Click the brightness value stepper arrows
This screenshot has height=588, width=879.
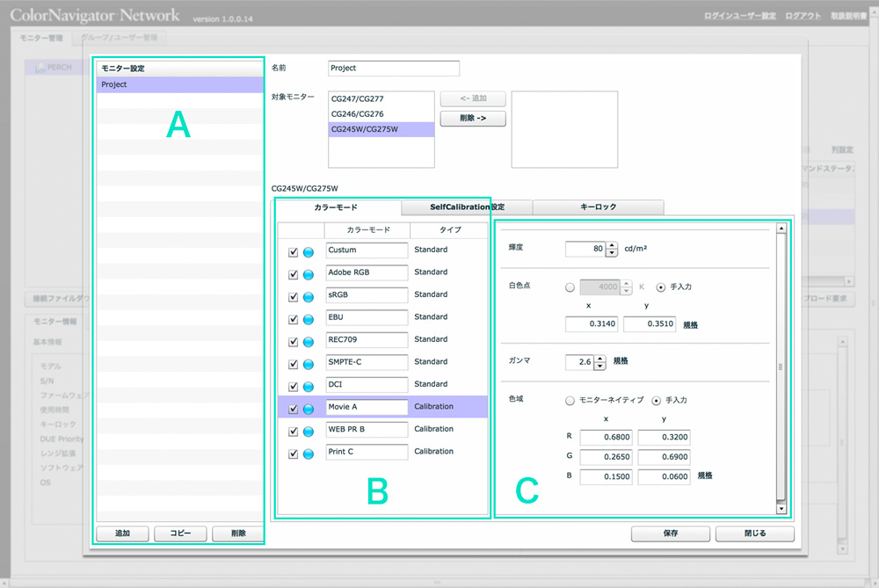pyautogui.click(x=612, y=249)
